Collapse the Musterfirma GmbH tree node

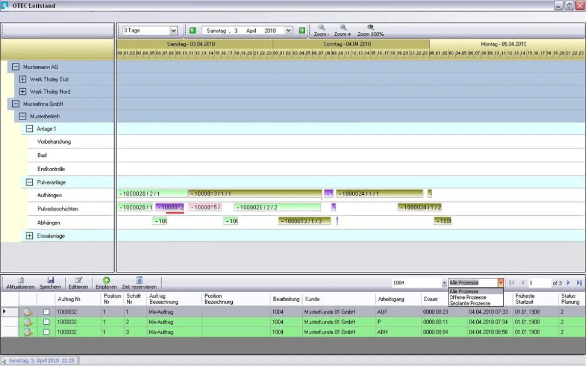15,104
